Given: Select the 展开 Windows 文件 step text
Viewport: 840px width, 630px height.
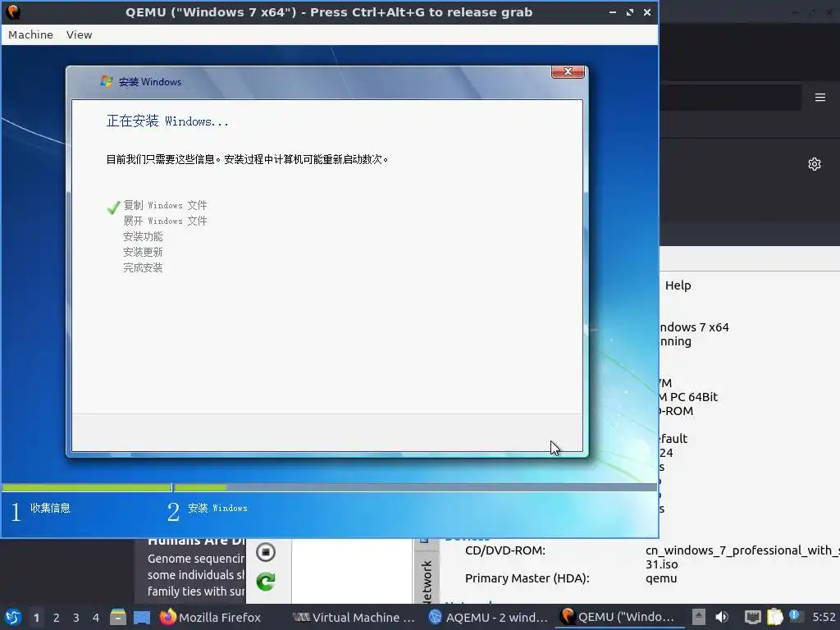Looking at the screenshot, I should tap(165, 221).
